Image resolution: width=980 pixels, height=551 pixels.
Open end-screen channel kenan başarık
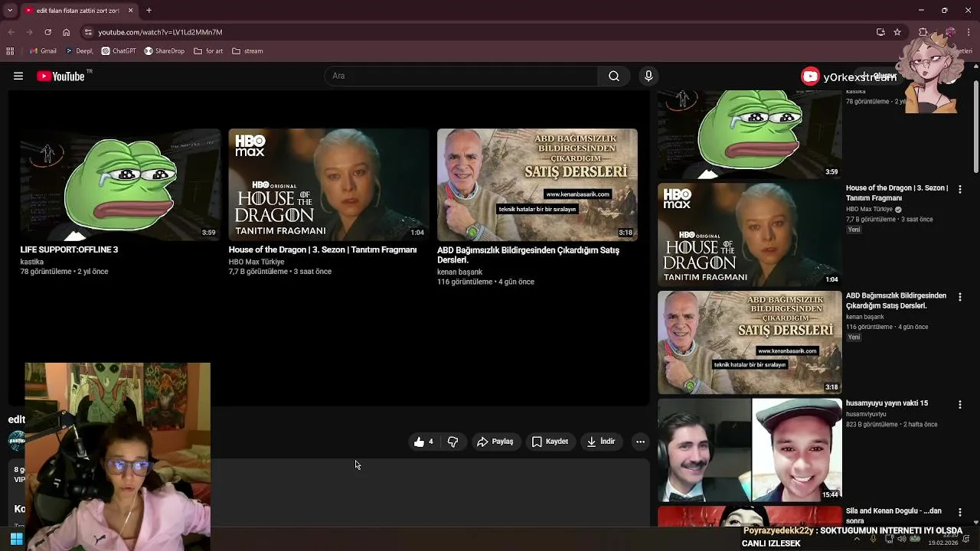click(x=459, y=272)
